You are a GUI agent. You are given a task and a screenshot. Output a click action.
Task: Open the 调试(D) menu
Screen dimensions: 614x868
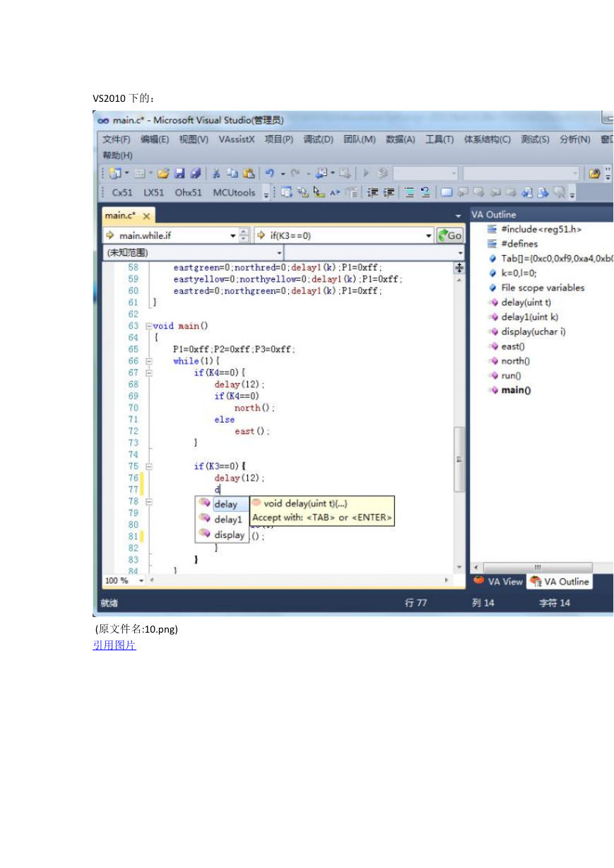click(x=319, y=139)
